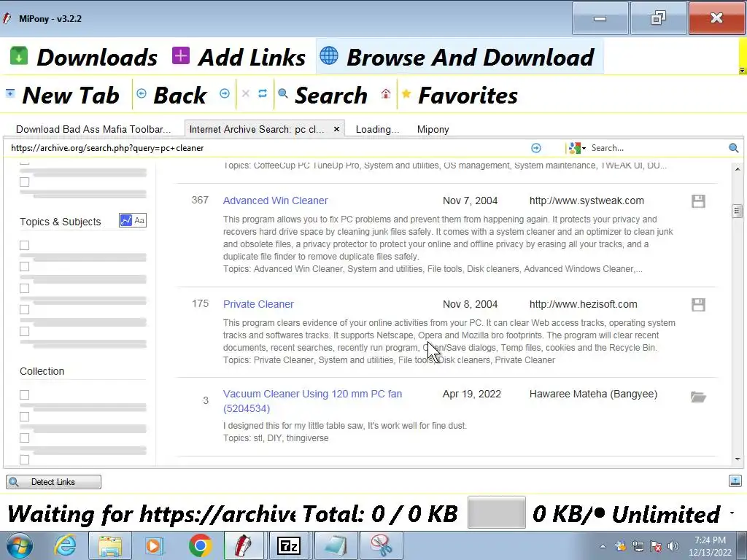Click the go arrow beside the URL
Screen dimensions: 747x560
[536, 148]
